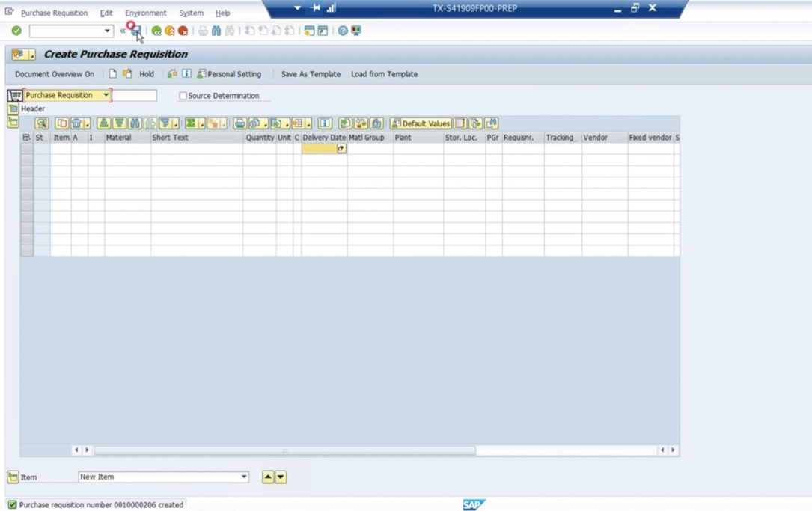Click the Set Filter funnel icon

(165, 123)
